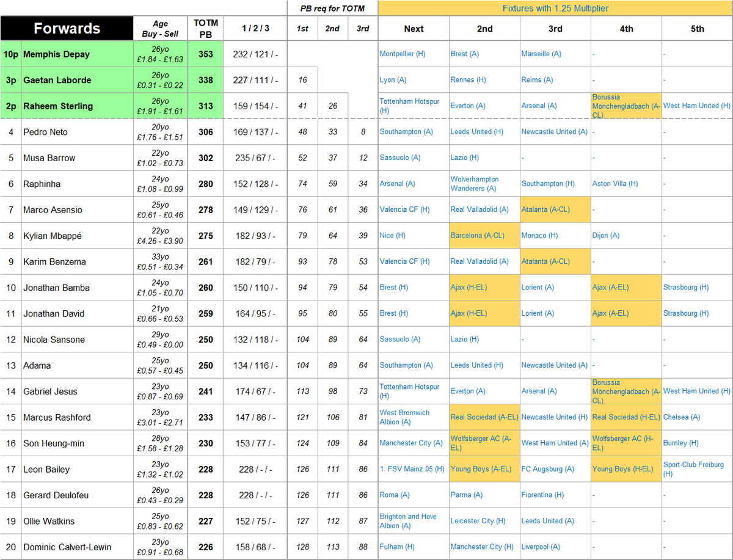Open Real Sociedad (A-EL) fixture
The height and width of the screenshot is (560, 733).
[484, 418]
